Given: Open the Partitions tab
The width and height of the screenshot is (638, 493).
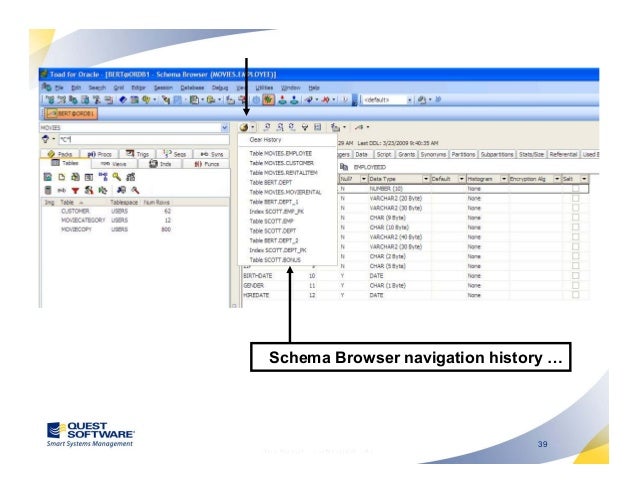Looking at the screenshot, I should click(463, 155).
